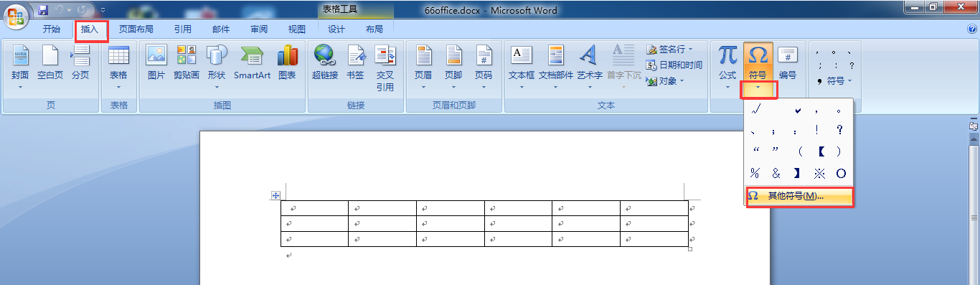Viewport: 980px width, 285px height.
Task: Open the 表格 table dropdown
Action: 118,67
